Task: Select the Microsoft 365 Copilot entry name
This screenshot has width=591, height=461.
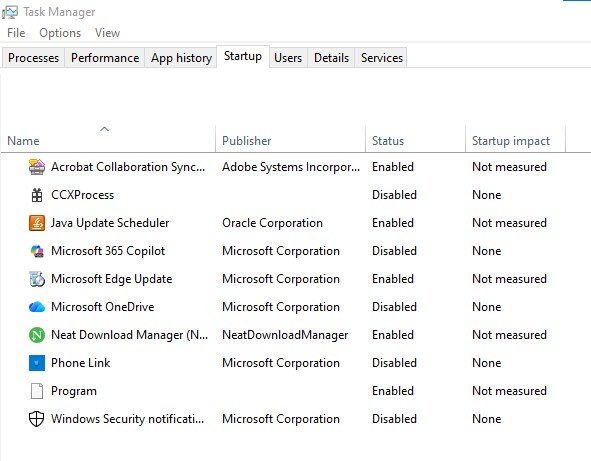Action: point(108,251)
